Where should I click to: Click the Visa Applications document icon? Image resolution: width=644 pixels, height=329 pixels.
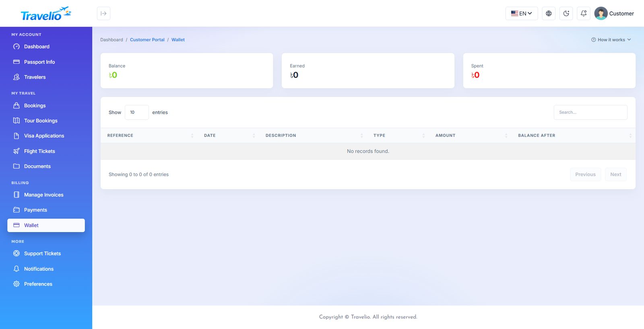[17, 136]
